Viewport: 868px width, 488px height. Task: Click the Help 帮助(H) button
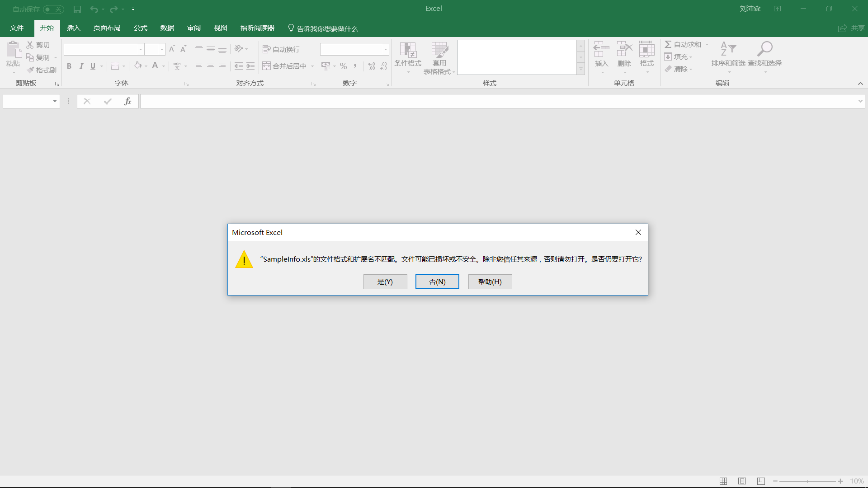pos(490,282)
